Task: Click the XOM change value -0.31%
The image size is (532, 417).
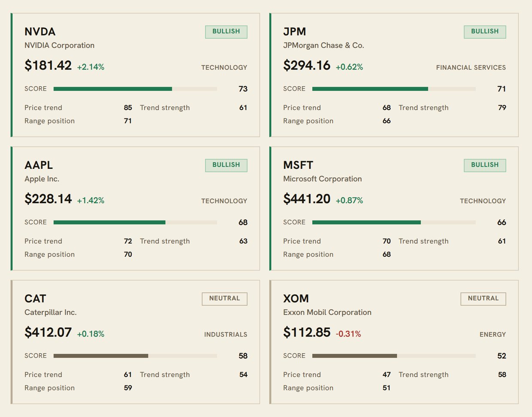Action: [348, 334]
